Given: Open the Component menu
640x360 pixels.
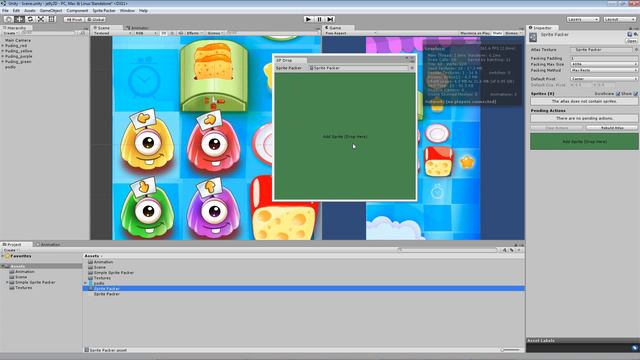Looking at the screenshot, I should click(x=77, y=11).
